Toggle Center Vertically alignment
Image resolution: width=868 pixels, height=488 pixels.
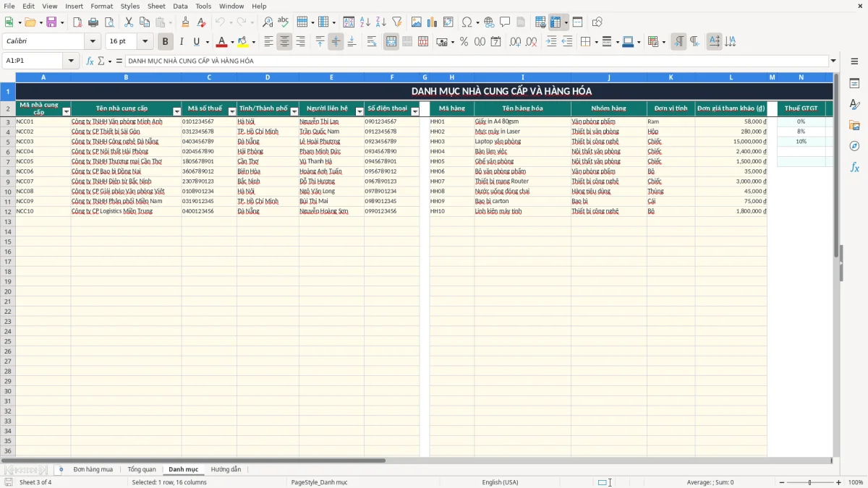tap(336, 42)
